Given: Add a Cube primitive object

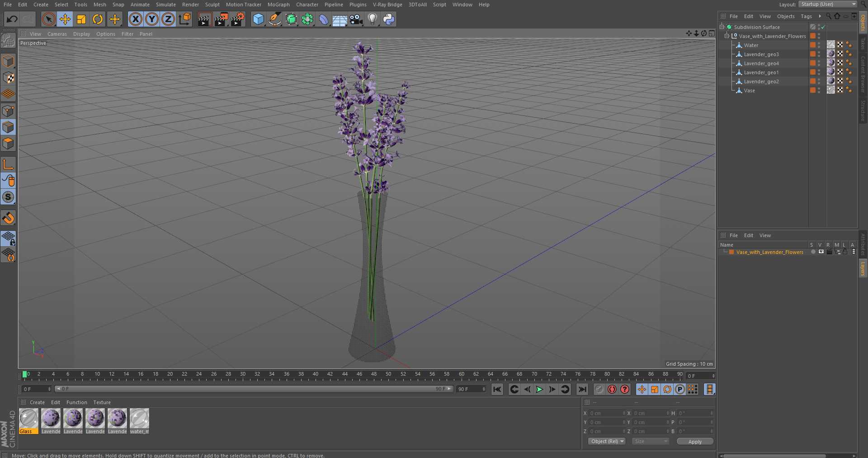Looking at the screenshot, I should coord(258,19).
